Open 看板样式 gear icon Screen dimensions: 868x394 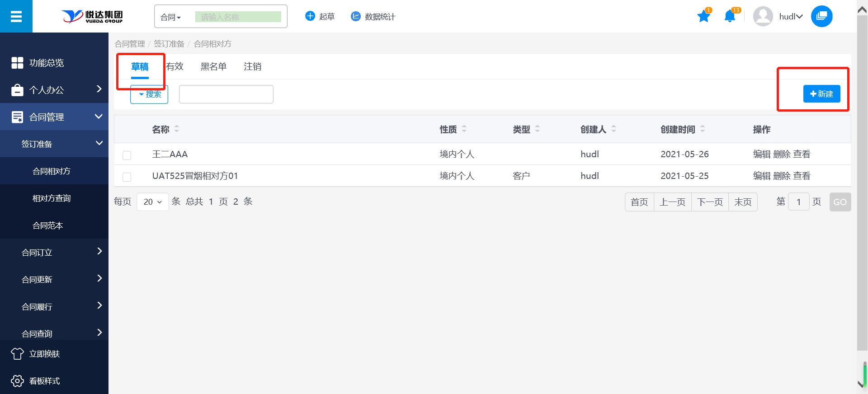click(17, 381)
